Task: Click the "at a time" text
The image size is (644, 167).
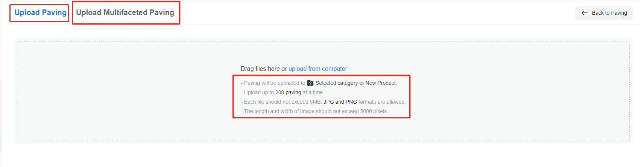Action: pyautogui.click(x=313, y=93)
